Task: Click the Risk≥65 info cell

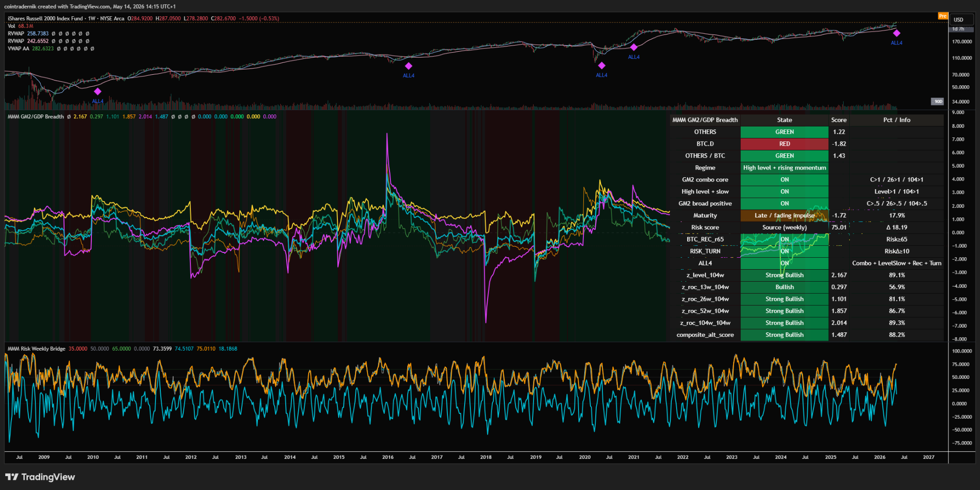Action: pos(897,239)
